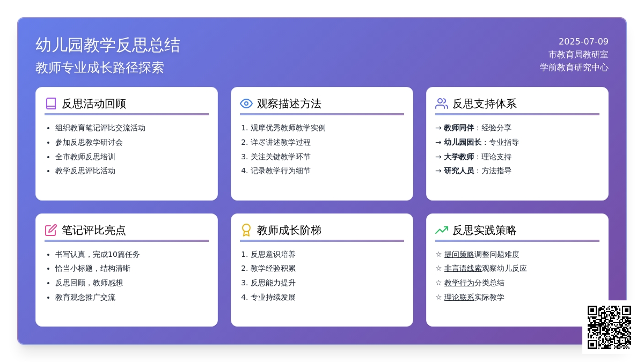Select the bullet 书写认真，完成10篇任务
Viewport: 644px width, 362px height.
pos(98,254)
